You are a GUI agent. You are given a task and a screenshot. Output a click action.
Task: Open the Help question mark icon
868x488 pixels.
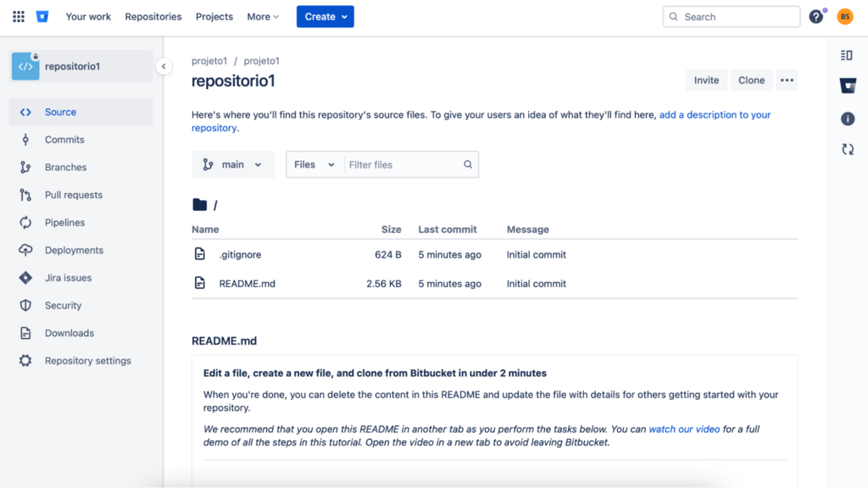pos(815,15)
